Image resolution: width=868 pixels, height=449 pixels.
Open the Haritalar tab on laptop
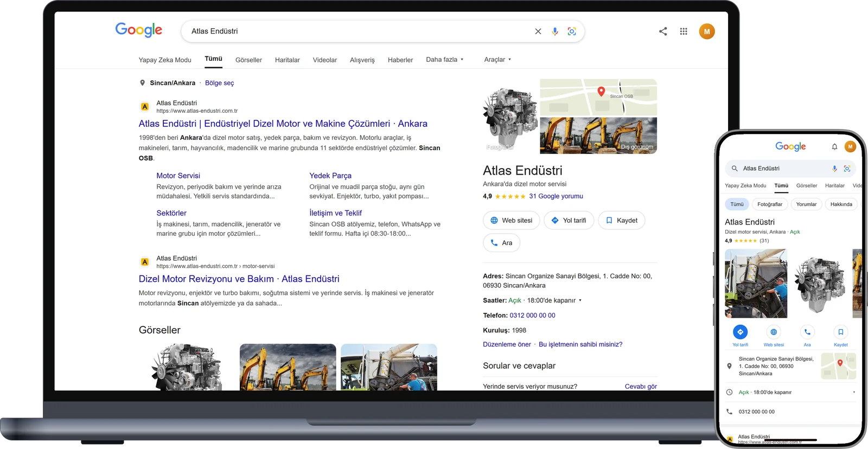point(287,60)
